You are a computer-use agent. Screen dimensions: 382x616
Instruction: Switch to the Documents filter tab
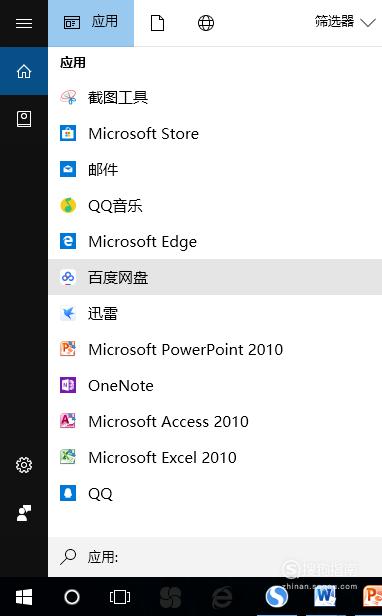coord(158,23)
